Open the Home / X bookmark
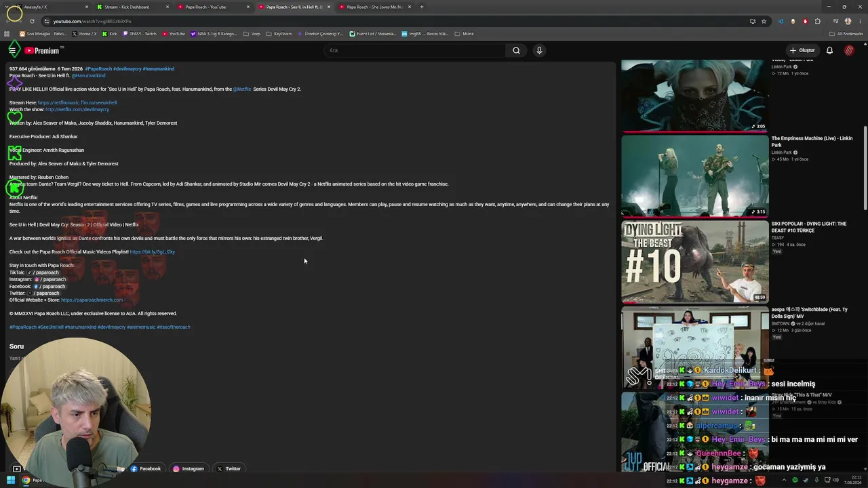Viewport: 868px width, 488px height. pos(85,34)
